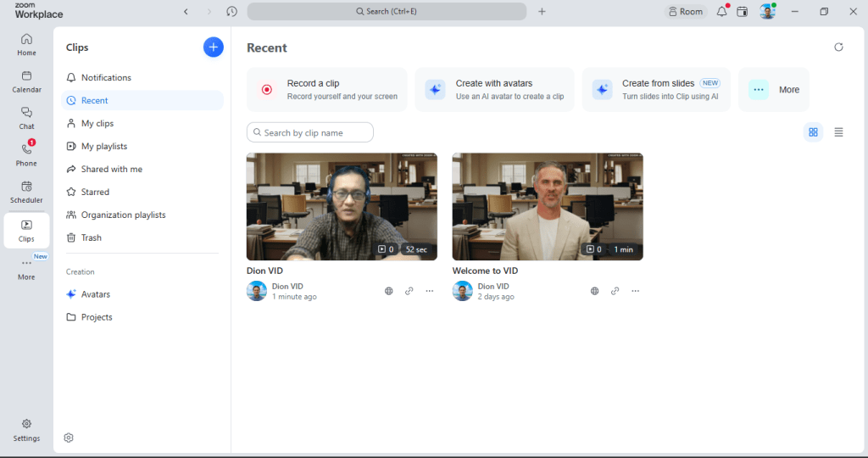Switch to list view
Viewport: 868px width, 458px height.
pos(838,131)
